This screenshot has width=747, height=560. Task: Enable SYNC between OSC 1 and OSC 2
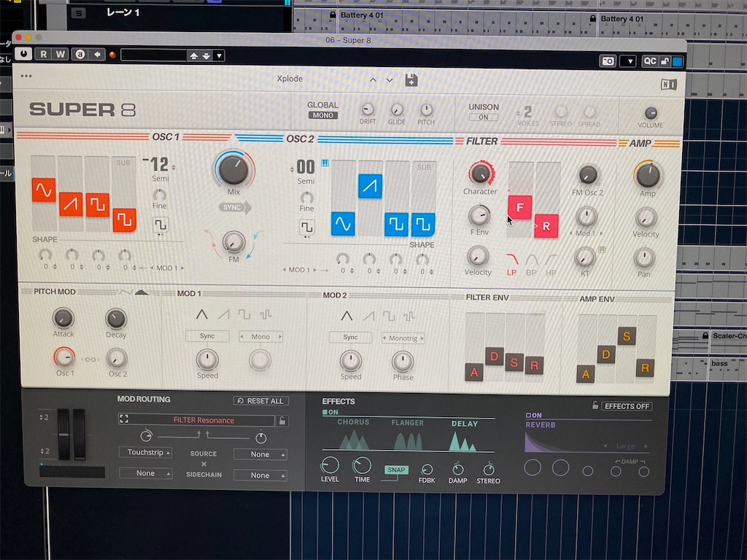point(233,208)
